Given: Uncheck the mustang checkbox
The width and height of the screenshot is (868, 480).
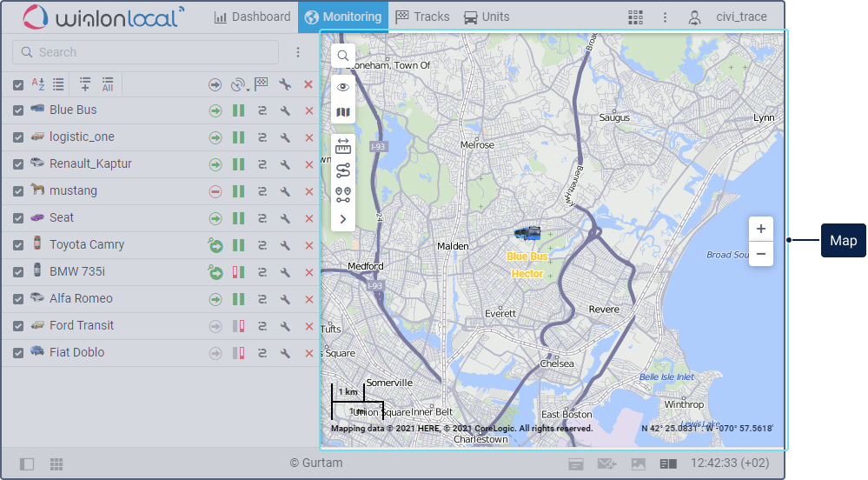Looking at the screenshot, I should pos(18,191).
